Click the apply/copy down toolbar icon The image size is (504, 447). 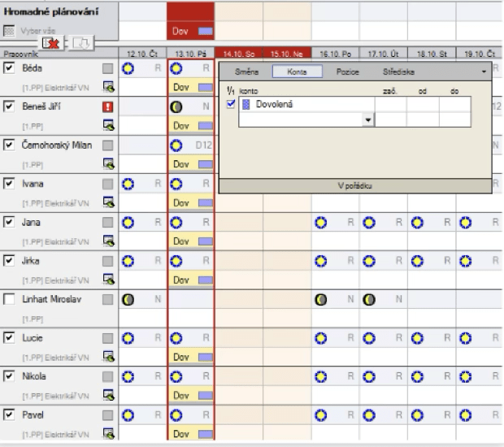[80, 43]
